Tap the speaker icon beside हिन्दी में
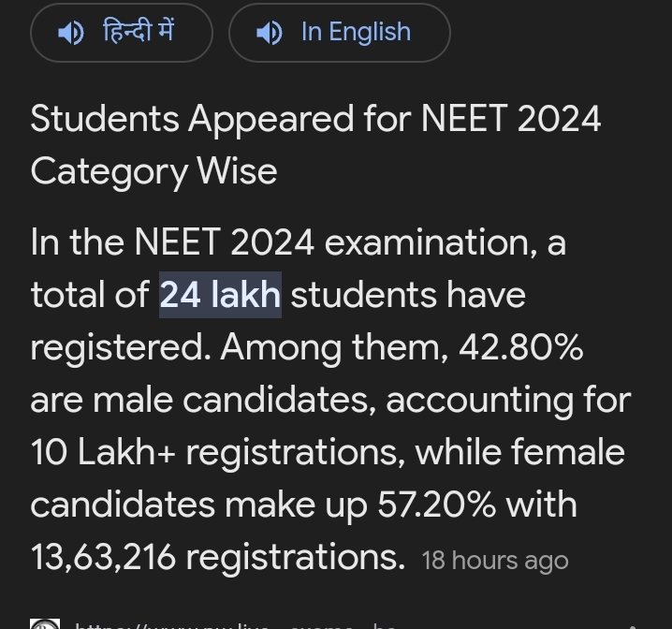The width and height of the screenshot is (672, 629). tap(70, 33)
